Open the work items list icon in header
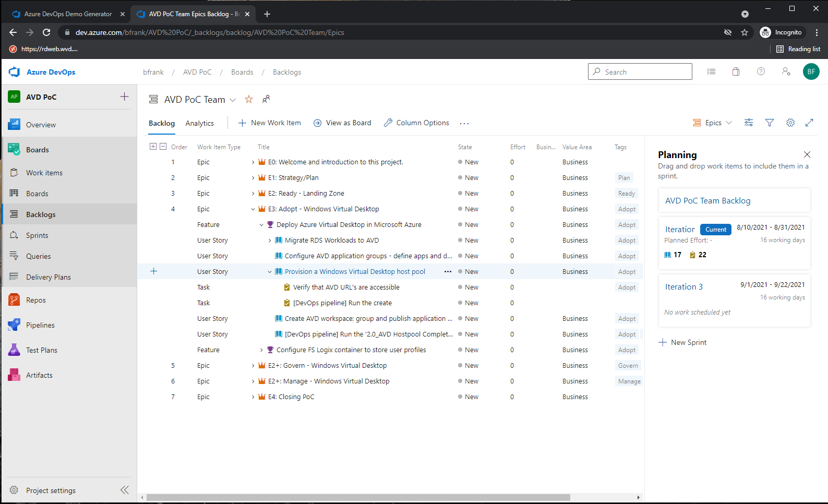This screenshot has height=504, width=828. coord(711,71)
